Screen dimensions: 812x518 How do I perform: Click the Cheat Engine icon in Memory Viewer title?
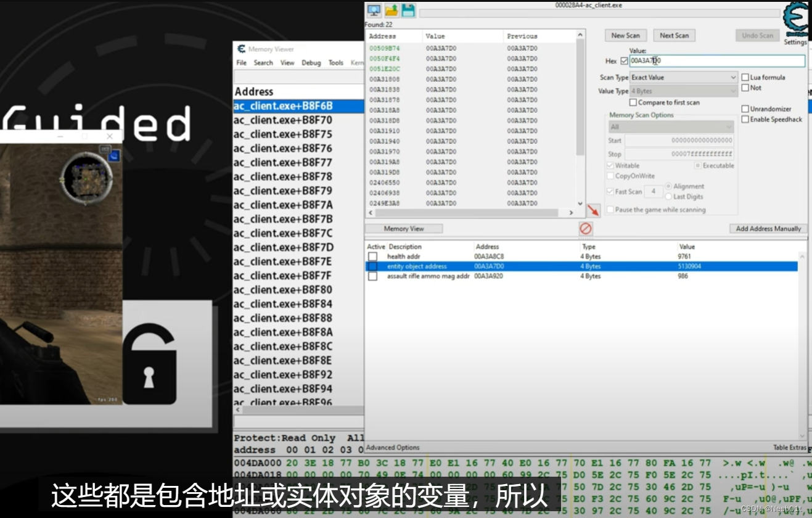click(x=242, y=49)
